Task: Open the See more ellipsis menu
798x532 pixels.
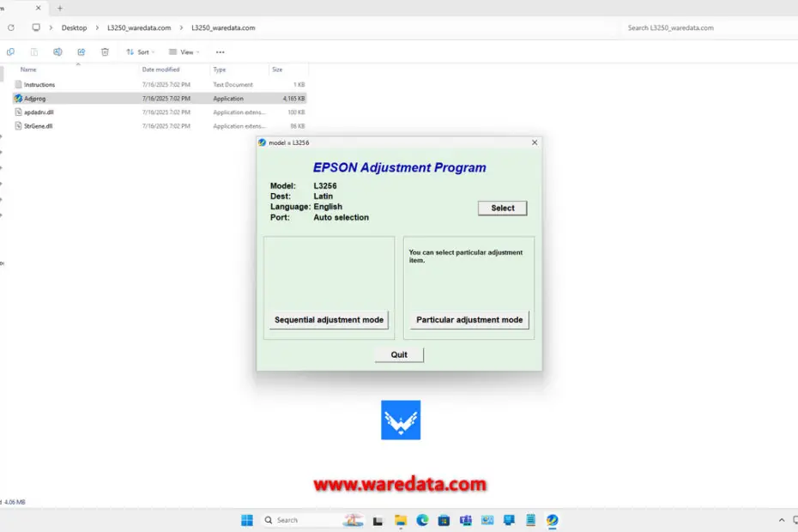Action: [220, 52]
